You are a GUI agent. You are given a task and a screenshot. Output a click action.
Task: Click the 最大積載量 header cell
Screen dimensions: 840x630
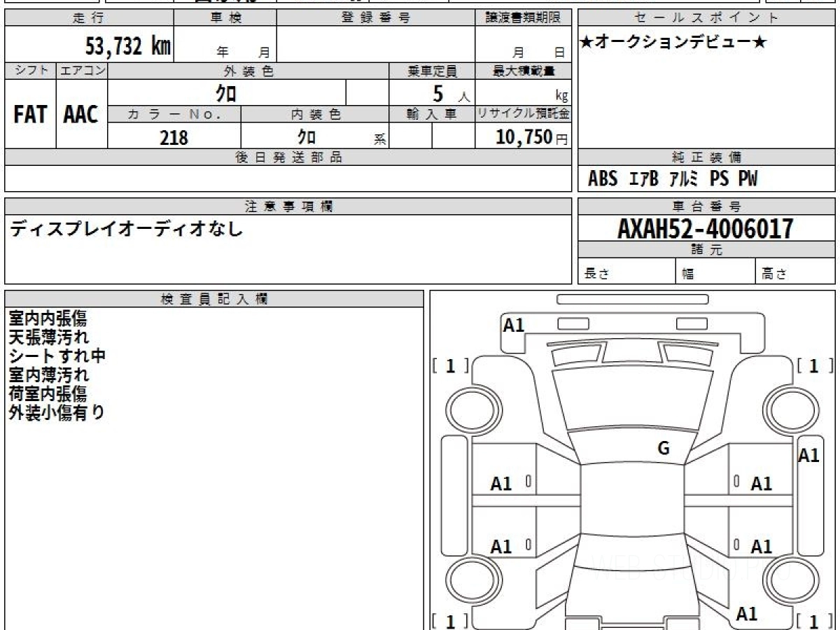(x=523, y=71)
